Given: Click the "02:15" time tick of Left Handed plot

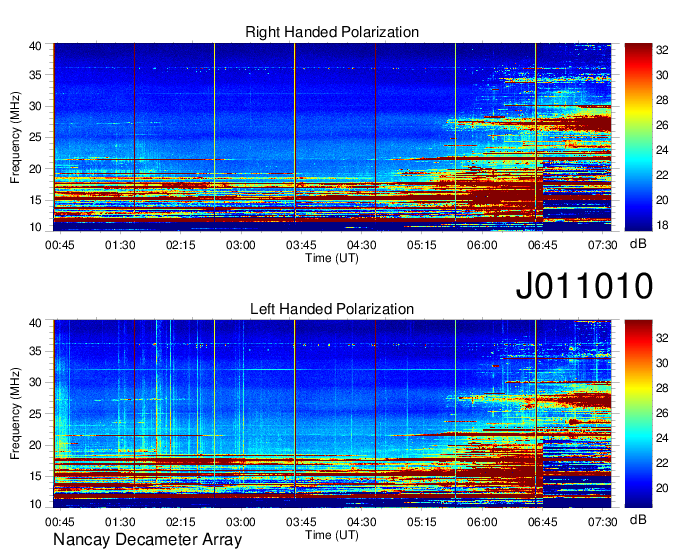Looking at the screenshot, I should click(180, 522).
